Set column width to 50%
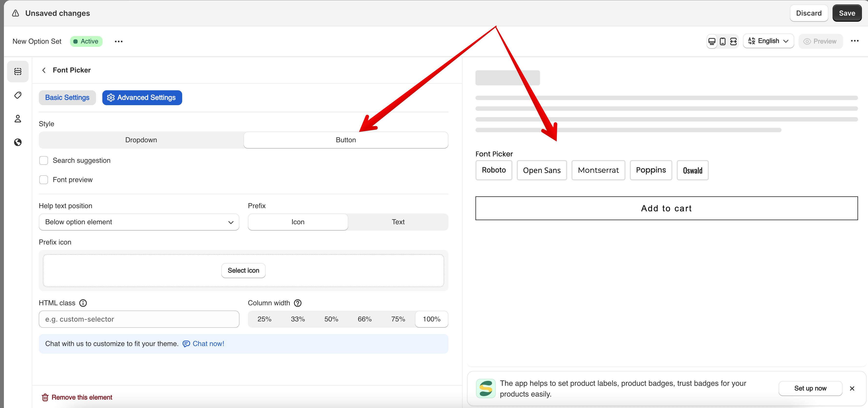 [x=331, y=319]
